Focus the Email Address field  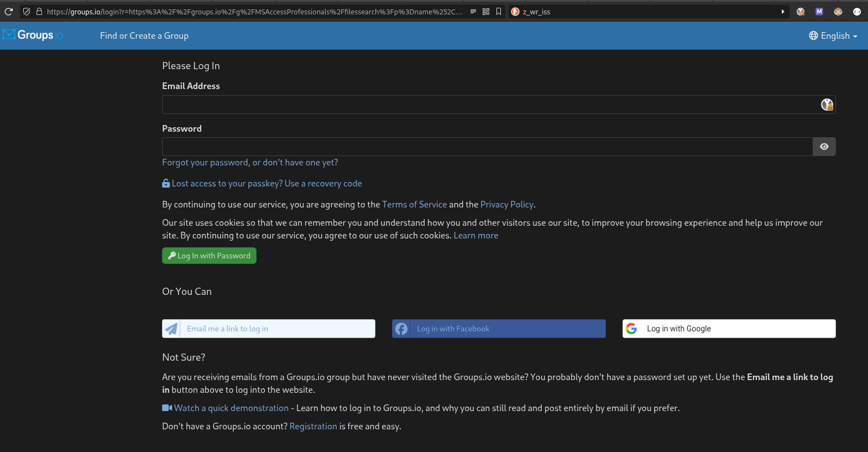(499, 105)
